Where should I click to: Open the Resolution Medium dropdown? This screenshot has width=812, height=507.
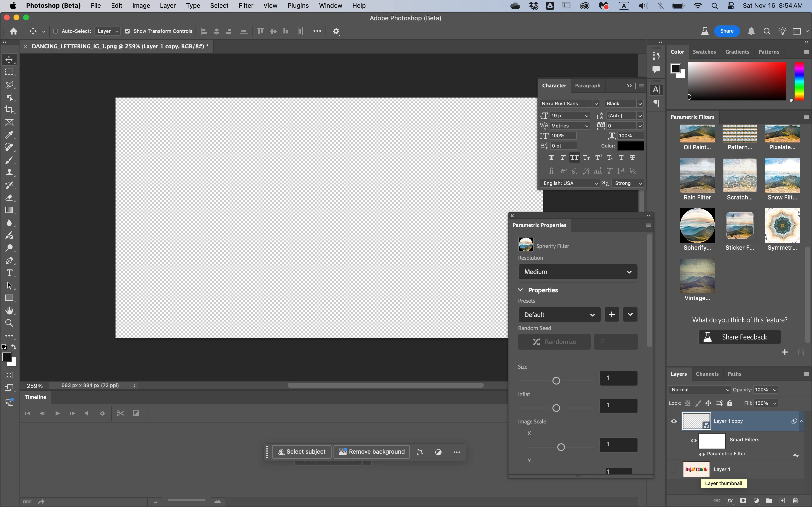click(577, 272)
